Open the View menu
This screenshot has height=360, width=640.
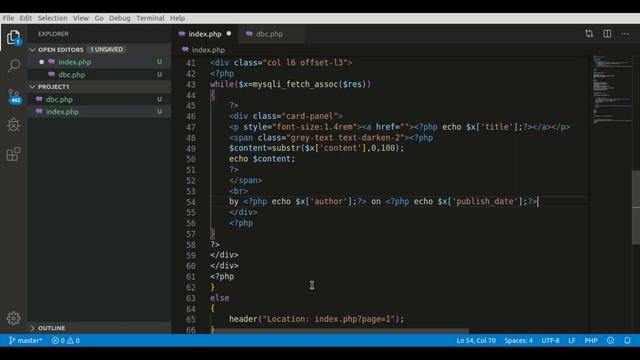click(81, 18)
